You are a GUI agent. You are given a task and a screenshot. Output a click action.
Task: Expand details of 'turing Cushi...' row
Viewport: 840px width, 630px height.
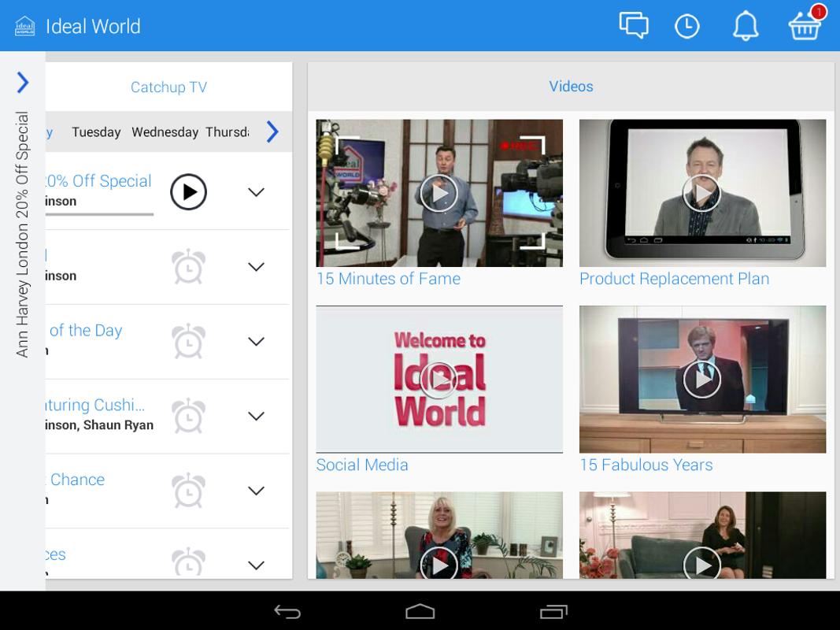257,417
